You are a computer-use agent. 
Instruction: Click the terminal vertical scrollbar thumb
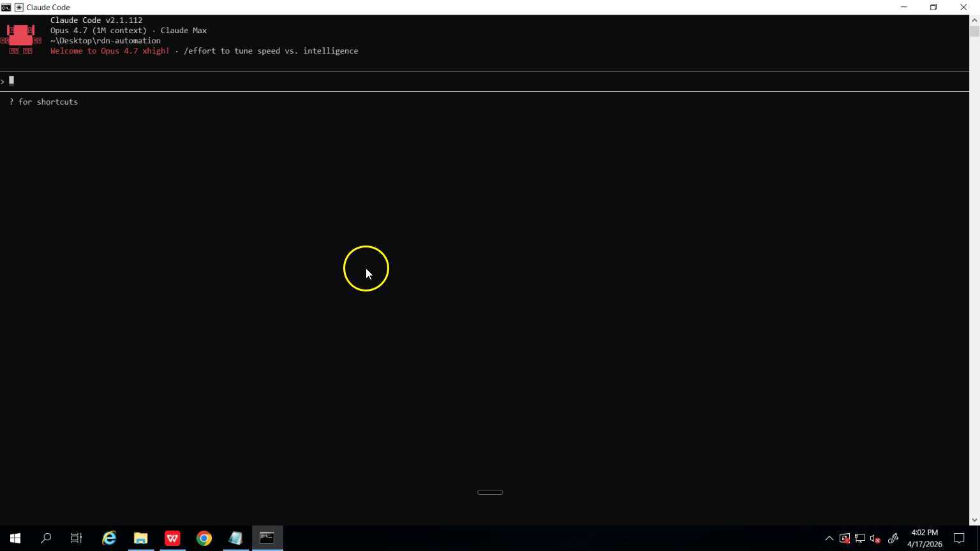tap(974, 32)
